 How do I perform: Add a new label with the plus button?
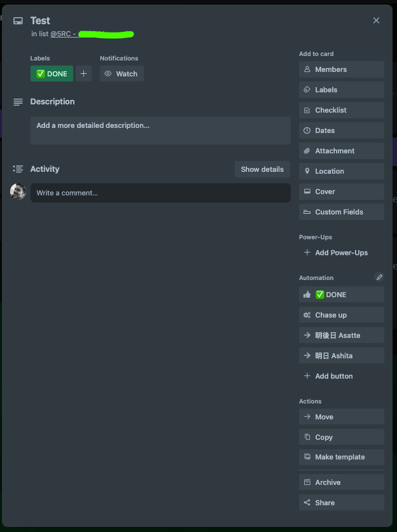pos(83,73)
